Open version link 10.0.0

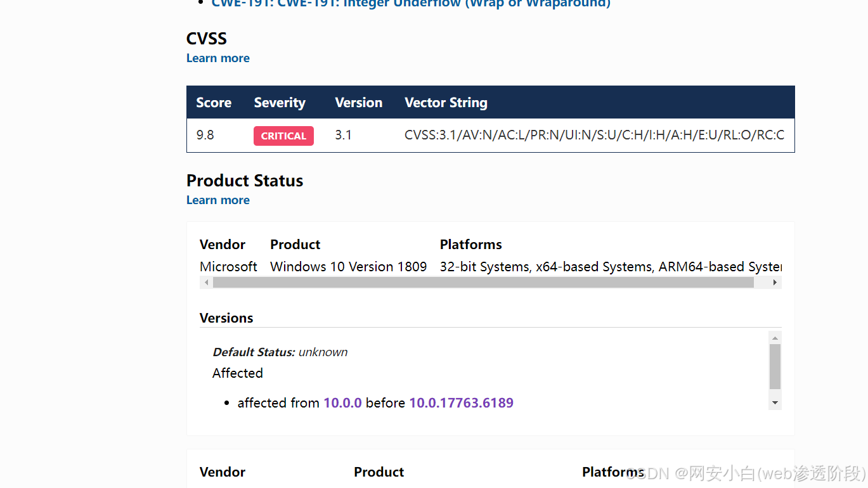(342, 403)
